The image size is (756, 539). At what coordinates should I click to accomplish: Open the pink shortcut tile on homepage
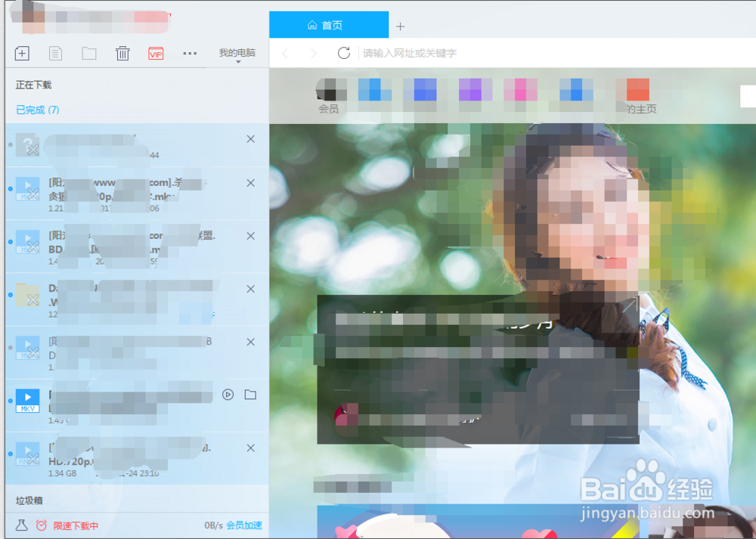point(521,90)
